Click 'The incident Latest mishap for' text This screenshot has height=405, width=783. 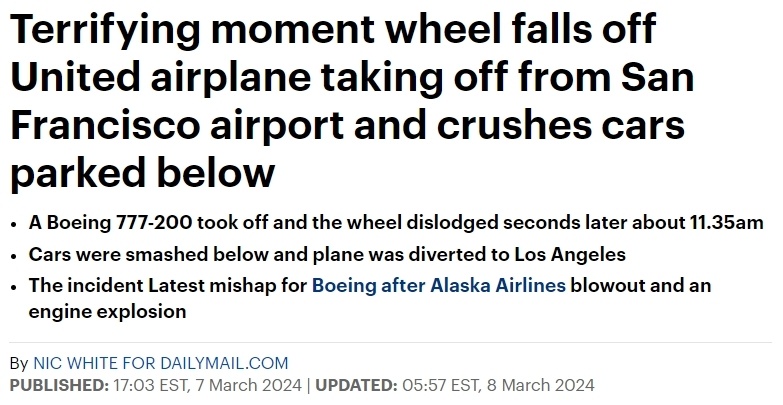[x=168, y=286]
